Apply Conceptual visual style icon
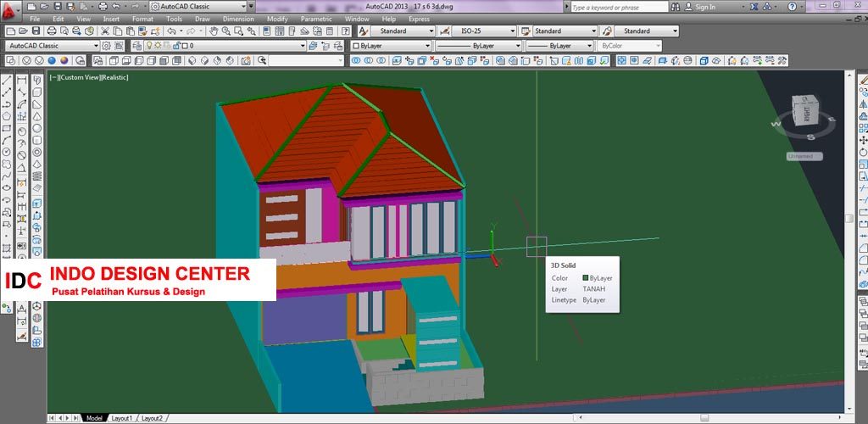868x424 pixels. coord(64,61)
